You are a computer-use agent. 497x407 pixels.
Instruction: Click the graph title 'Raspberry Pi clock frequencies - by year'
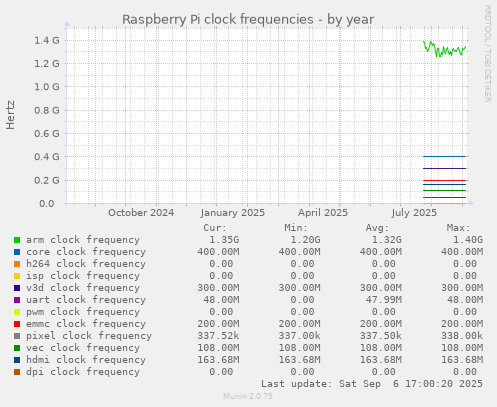(248, 20)
